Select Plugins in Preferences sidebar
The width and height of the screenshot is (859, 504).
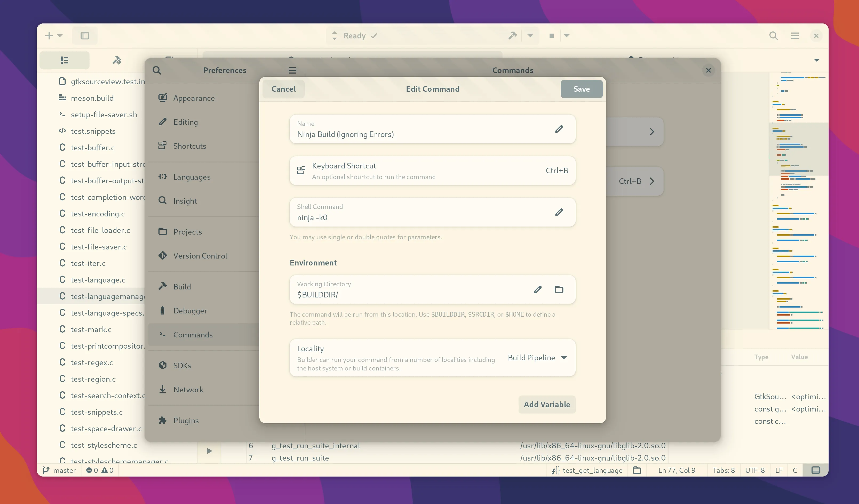click(x=204, y=420)
